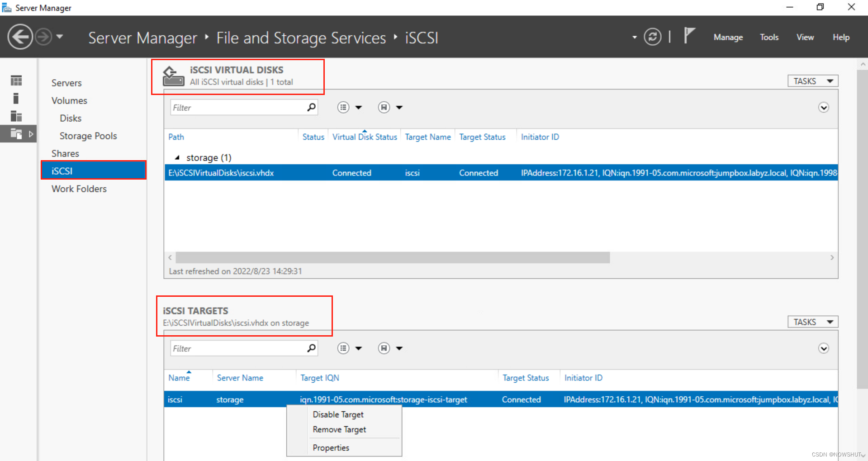Sort virtual disks by Initiator ID

pos(540,137)
